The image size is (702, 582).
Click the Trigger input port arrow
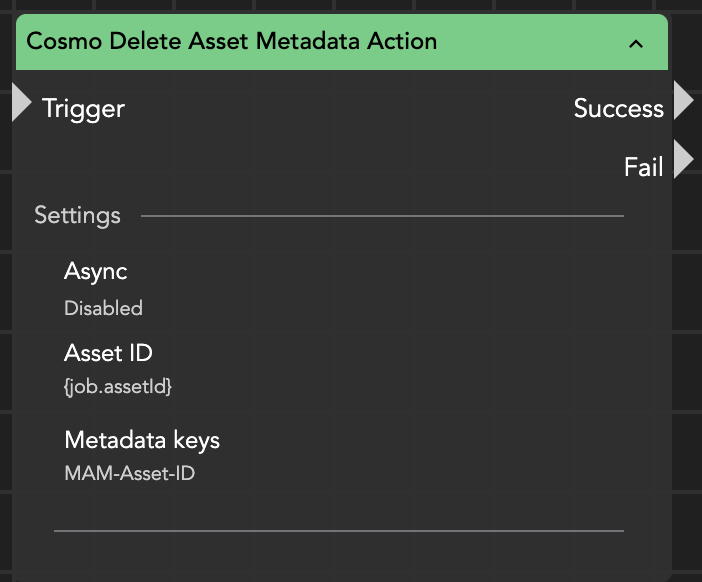coord(21,103)
